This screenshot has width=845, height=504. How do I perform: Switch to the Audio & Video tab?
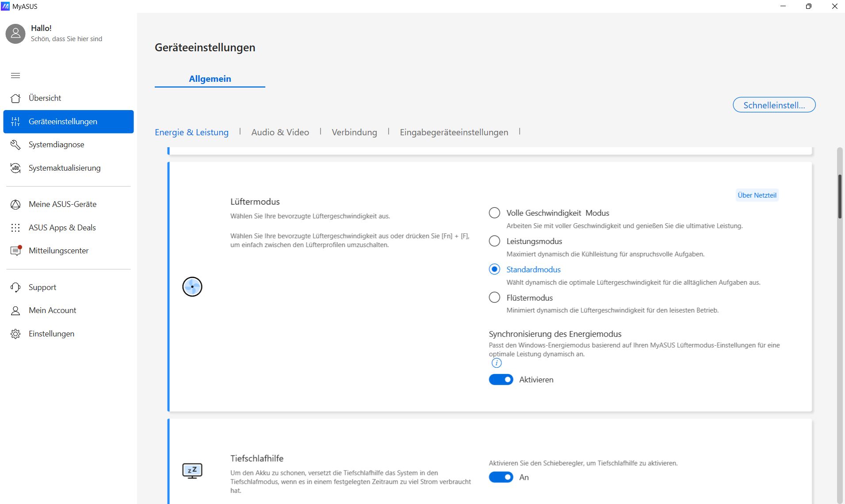(280, 132)
